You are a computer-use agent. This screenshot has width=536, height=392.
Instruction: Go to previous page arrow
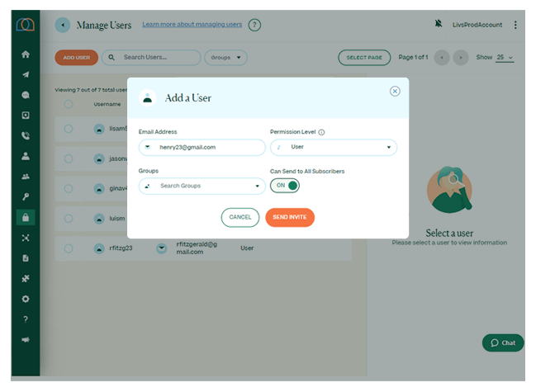point(442,58)
